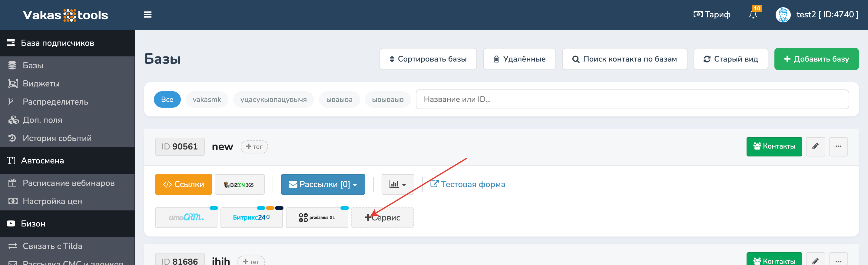This screenshot has width=868, height=265.
Task: Click the user avatar icon
Action: click(x=782, y=15)
